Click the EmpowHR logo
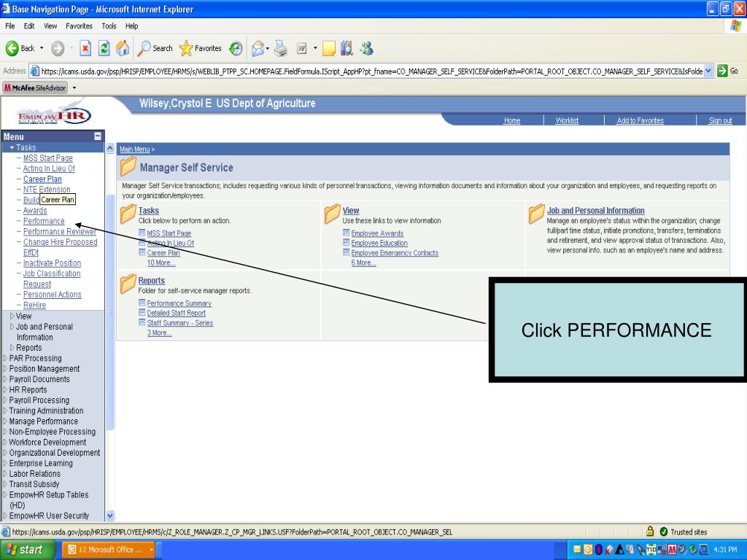This screenshot has width=747, height=560. pos(53,116)
